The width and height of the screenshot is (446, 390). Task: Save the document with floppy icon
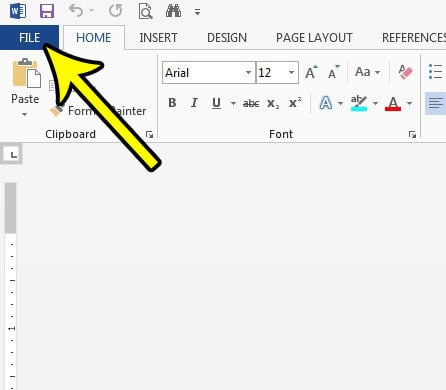point(47,11)
